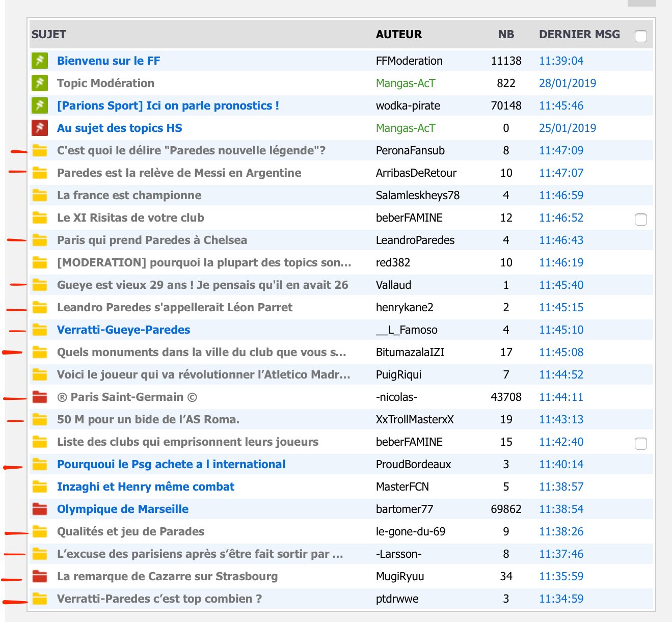Click folder icon of the [MODERATION] pourquoi topic
672x622 pixels.
click(x=40, y=262)
